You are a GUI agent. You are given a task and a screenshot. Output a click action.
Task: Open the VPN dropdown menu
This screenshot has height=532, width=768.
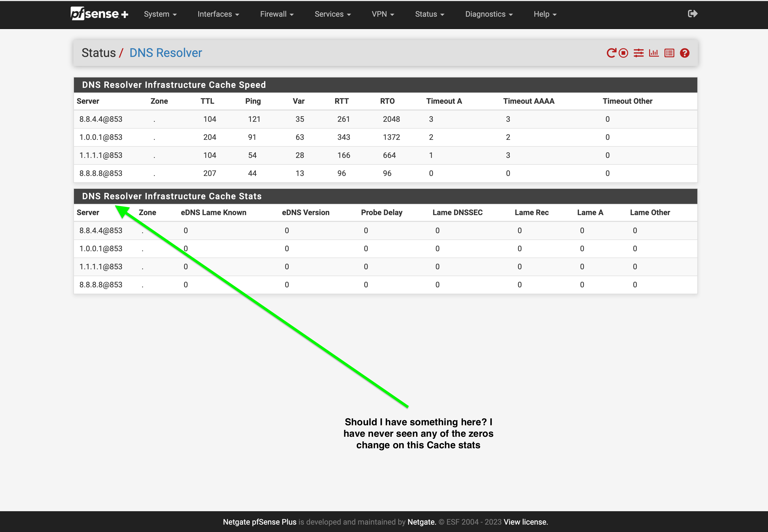[383, 14]
